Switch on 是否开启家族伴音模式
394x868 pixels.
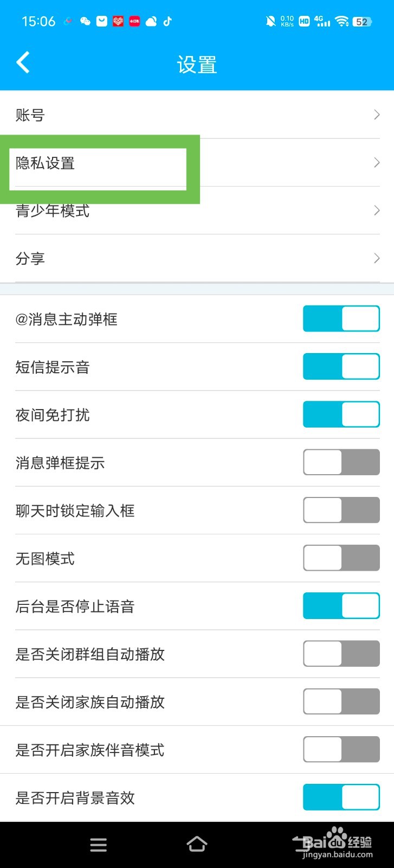tap(341, 749)
